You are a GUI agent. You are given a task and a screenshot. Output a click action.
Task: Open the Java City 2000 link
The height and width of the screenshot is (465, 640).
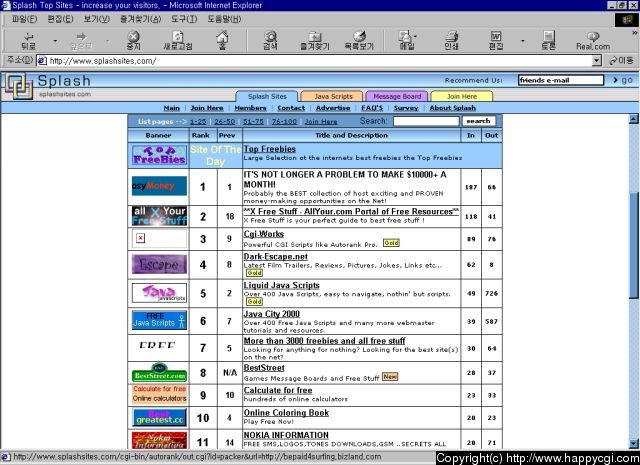pyautogui.click(x=271, y=314)
